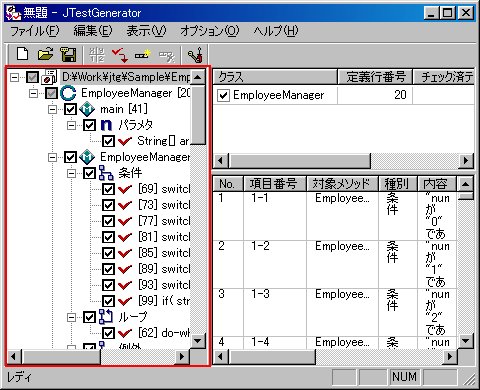Collapse the root D:\Work file node
This screenshot has height=390, width=480.
coord(14,77)
